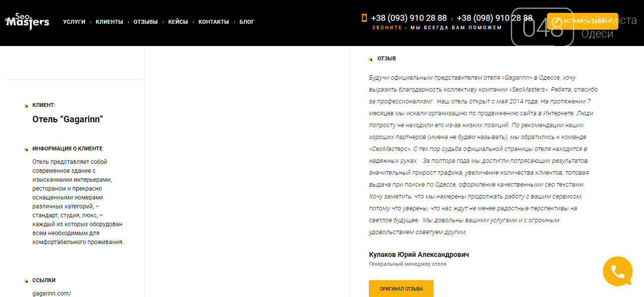This screenshot has height=297, width=644.
Task: Click the name Кулаков Юрий Александрович
Action: point(419,254)
